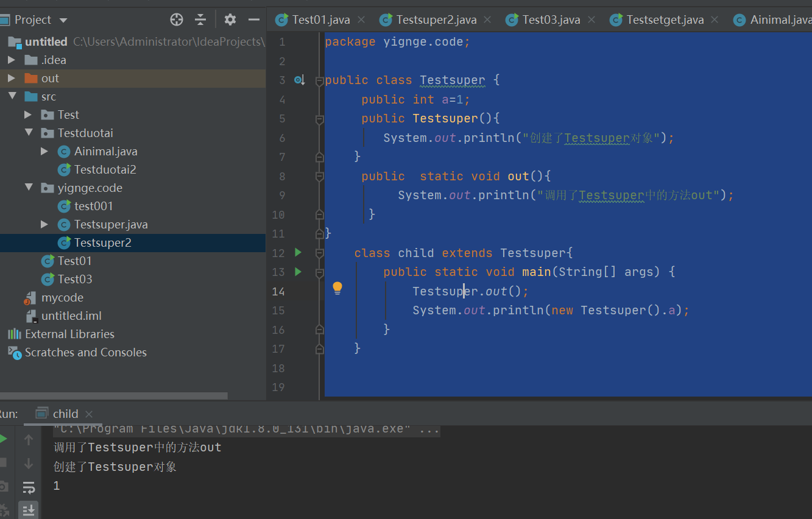This screenshot has height=519, width=812.
Task: Switch to Test03.java tab
Action: click(x=551, y=19)
